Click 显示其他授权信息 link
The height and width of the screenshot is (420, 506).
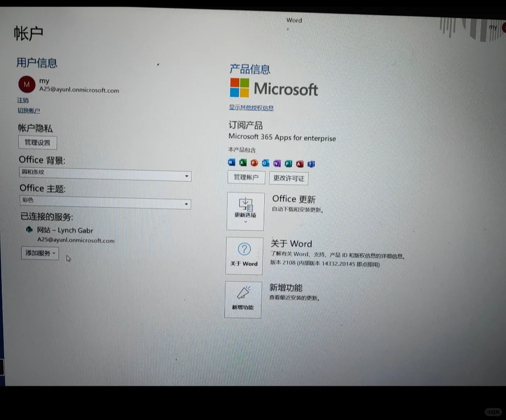pyautogui.click(x=251, y=108)
